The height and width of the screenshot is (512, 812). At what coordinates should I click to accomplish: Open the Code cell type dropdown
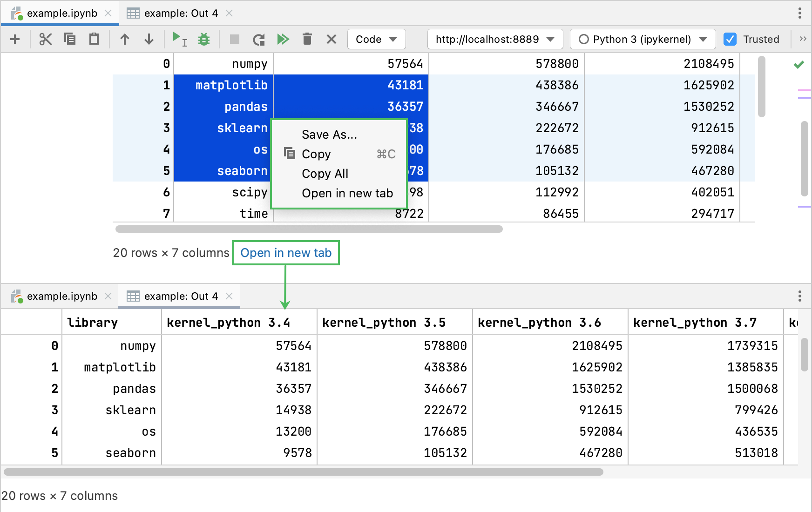376,39
